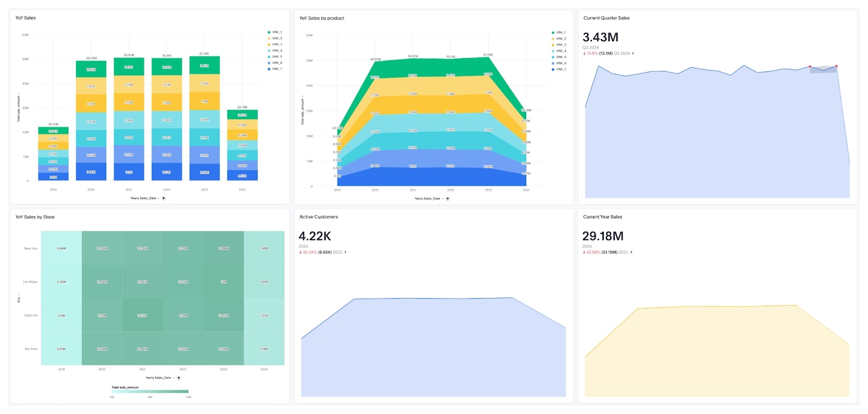Click the Current Year Sales title
This screenshot has width=868, height=414.
603,217
